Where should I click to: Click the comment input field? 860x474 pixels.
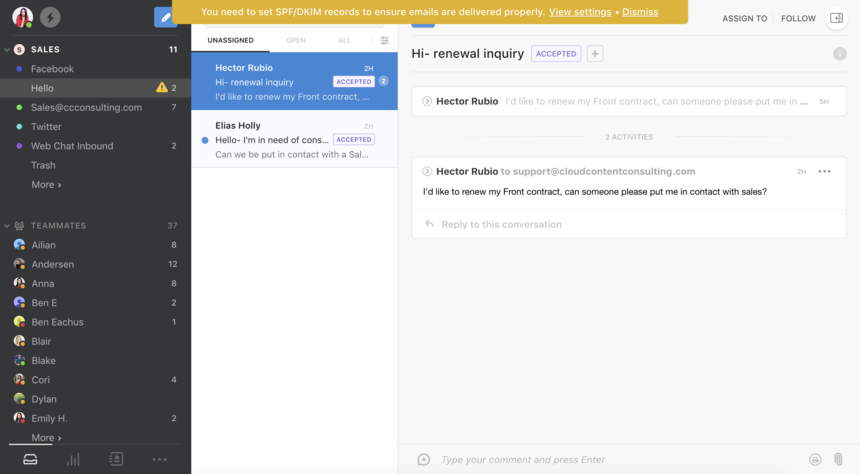620,460
